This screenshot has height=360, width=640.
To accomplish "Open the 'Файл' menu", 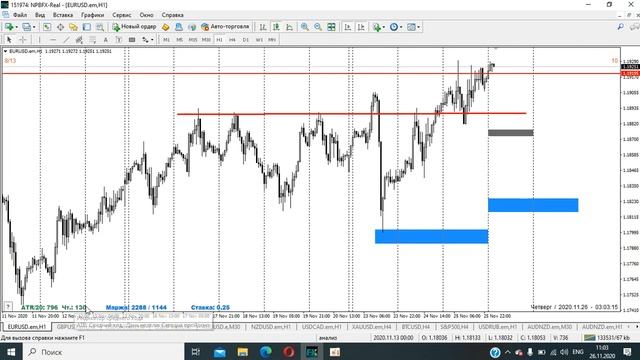I will coord(20,15).
